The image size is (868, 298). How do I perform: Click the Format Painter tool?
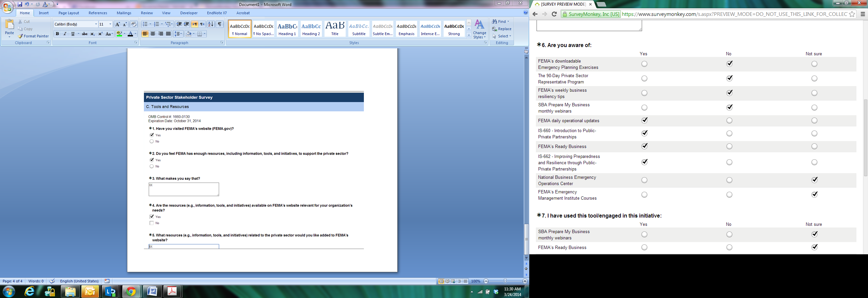[33, 36]
